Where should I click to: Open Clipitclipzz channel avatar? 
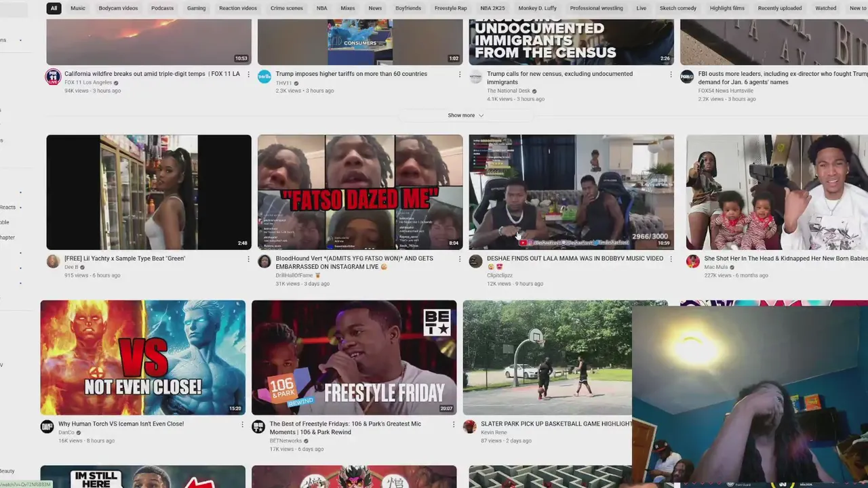(x=476, y=262)
